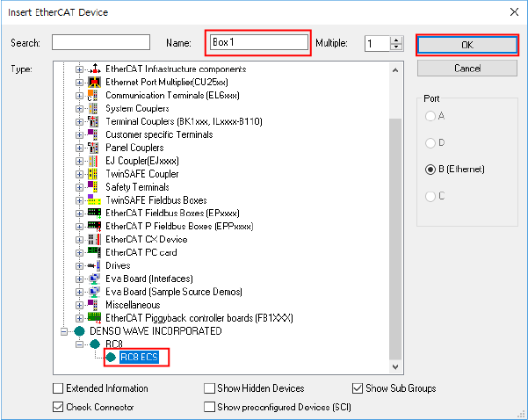Click the TwinSAFE Coupler icon

pyautogui.click(x=95, y=174)
